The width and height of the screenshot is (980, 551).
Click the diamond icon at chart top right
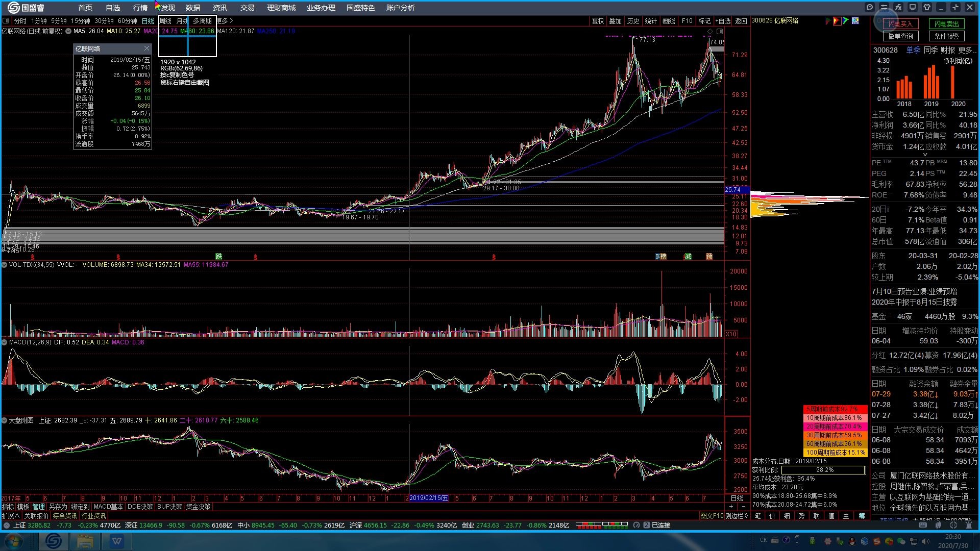[x=710, y=32]
